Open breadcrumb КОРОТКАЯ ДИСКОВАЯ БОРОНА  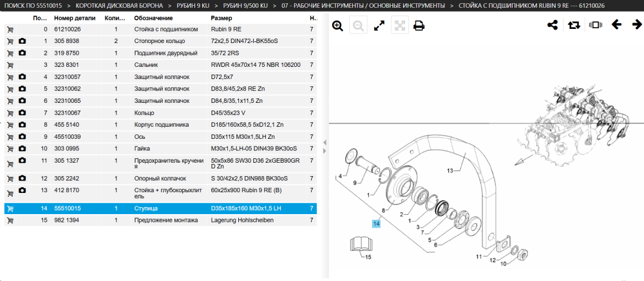coord(119,6)
